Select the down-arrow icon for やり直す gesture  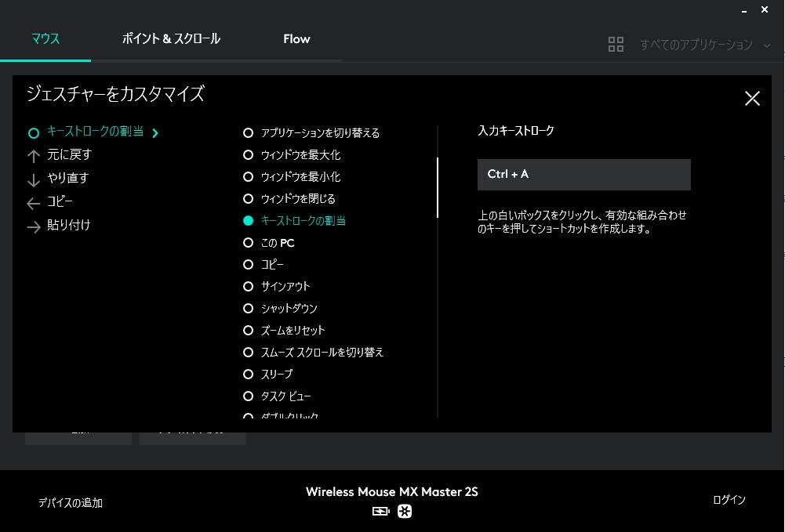pyautogui.click(x=34, y=179)
